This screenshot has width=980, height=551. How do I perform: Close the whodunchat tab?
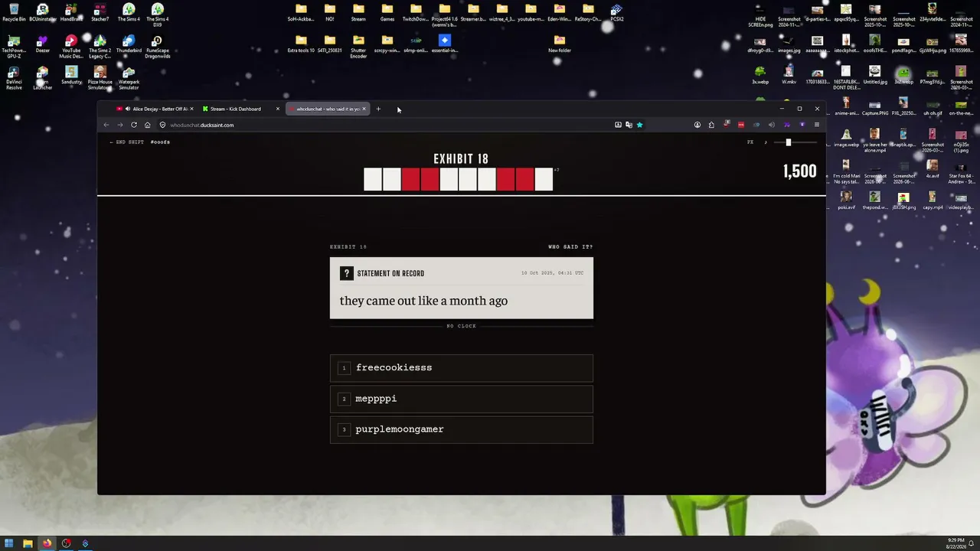364,109
